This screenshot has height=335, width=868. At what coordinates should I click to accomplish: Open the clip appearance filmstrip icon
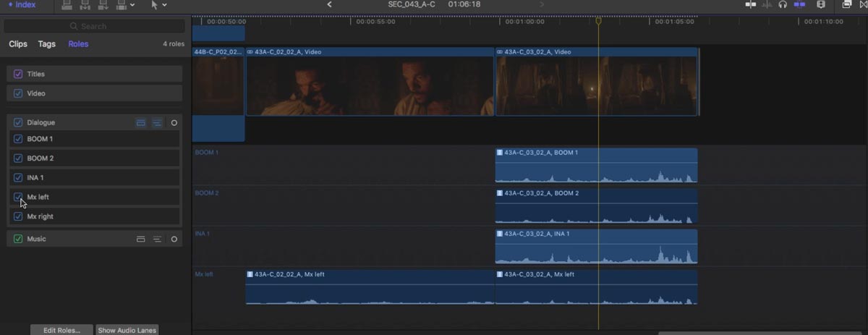click(821, 4)
